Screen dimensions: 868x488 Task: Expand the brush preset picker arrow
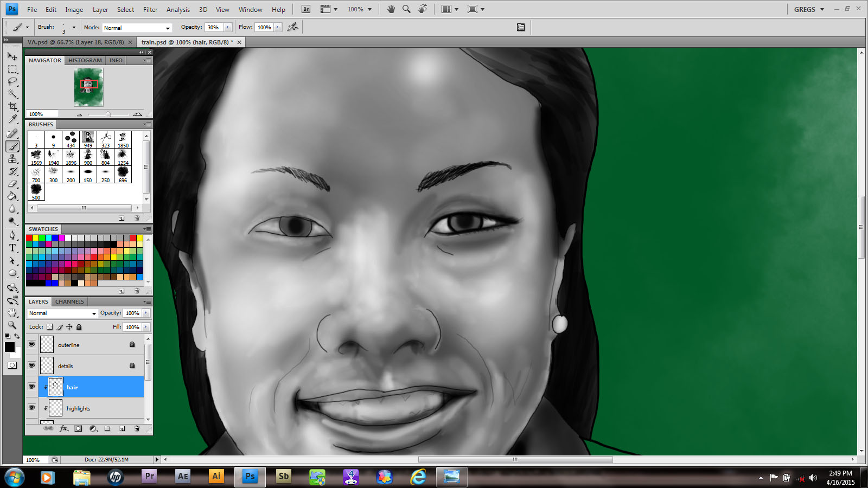point(74,27)
